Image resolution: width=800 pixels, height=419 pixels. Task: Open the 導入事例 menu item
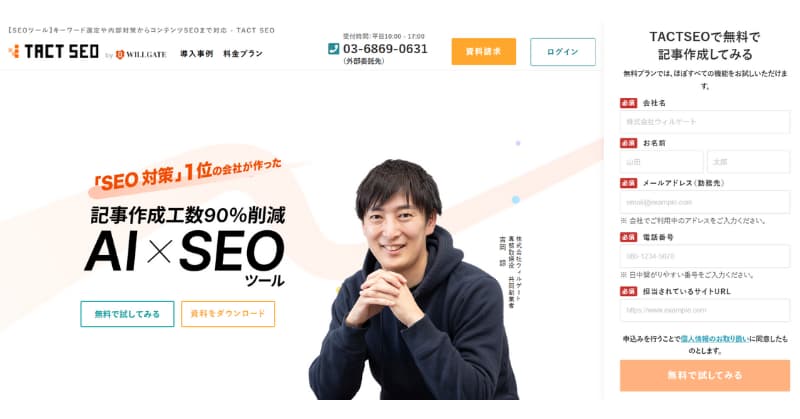(x=196, y=54)
